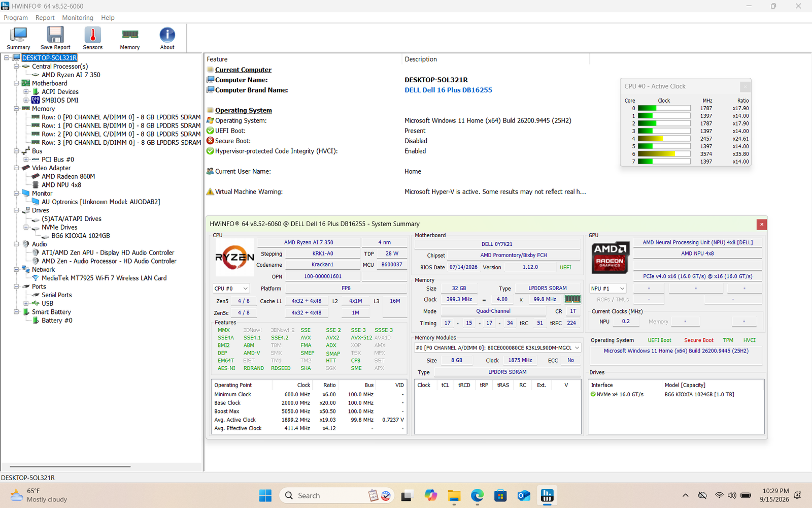The image size is (812, 508).
Task: Click the About info icon
Action: pyautogui.click(x=167, y=39)
